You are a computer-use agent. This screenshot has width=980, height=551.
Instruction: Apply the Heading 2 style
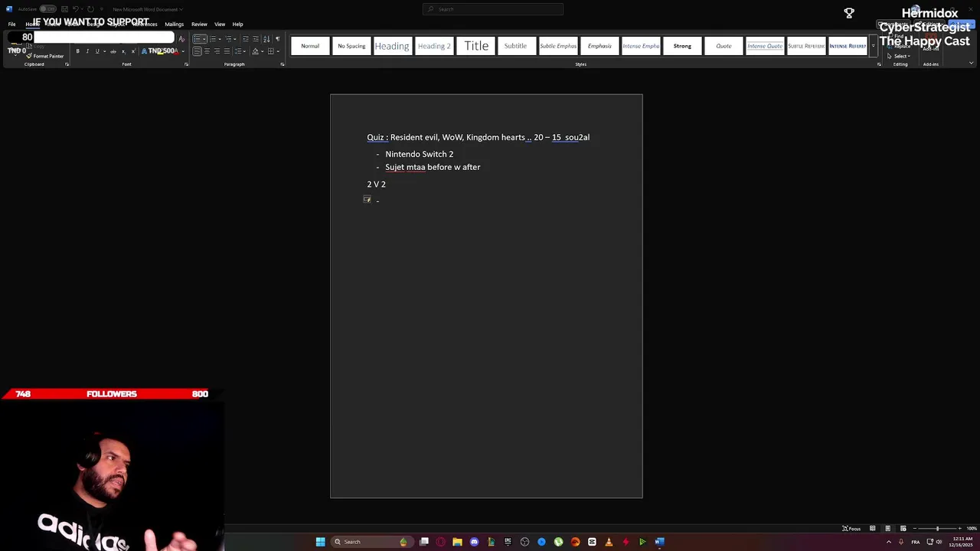tap(434, 46)
